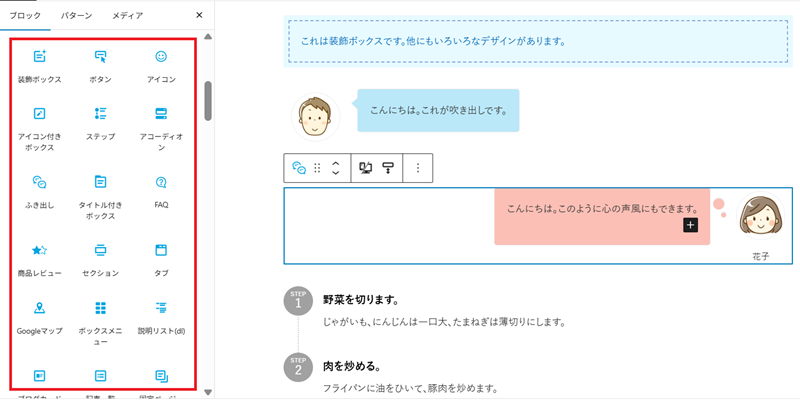Screen dimensions: 800x400
Task: Insert the ステップ block
Action: [x=100, y=123]
